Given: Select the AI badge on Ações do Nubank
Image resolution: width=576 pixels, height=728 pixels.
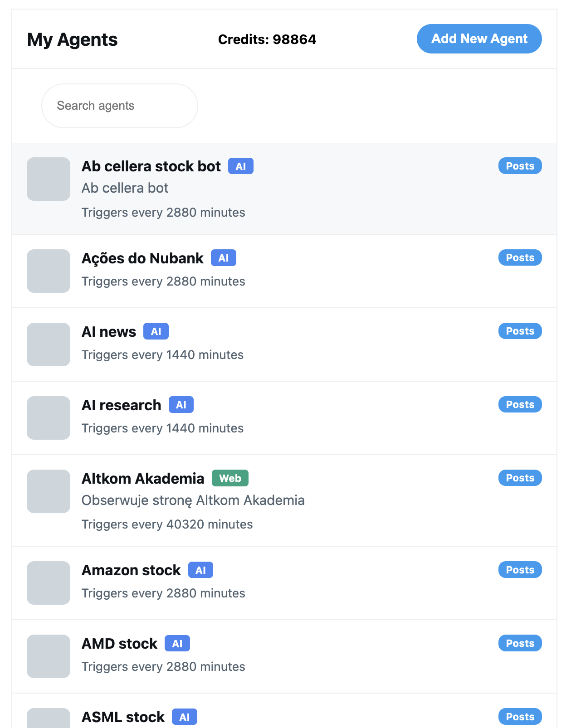Looking at the screenshot, I should [224, 257].
